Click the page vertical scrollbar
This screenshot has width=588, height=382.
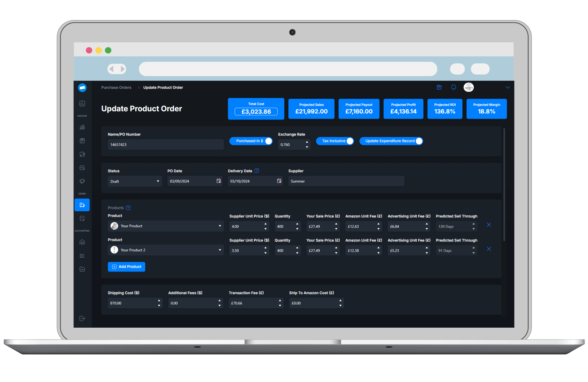[504, 185]
